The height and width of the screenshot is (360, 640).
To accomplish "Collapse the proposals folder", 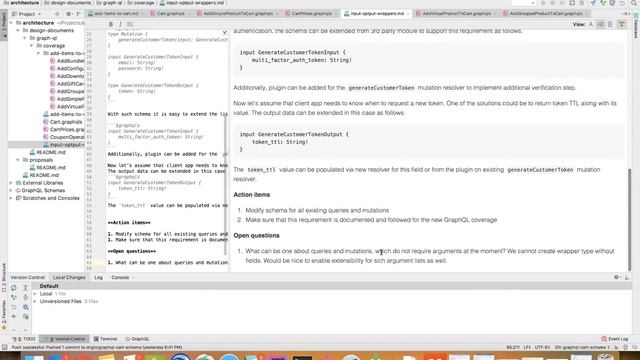I will click(18, 160).
